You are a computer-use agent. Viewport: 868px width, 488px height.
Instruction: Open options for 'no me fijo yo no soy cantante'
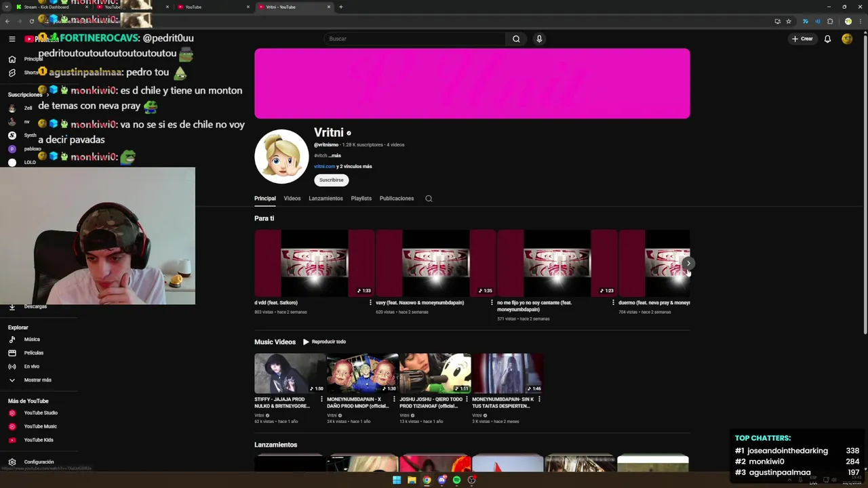tap(613, 303)
